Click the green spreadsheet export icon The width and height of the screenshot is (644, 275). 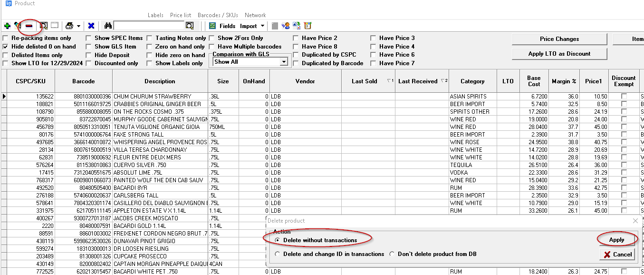212,26
